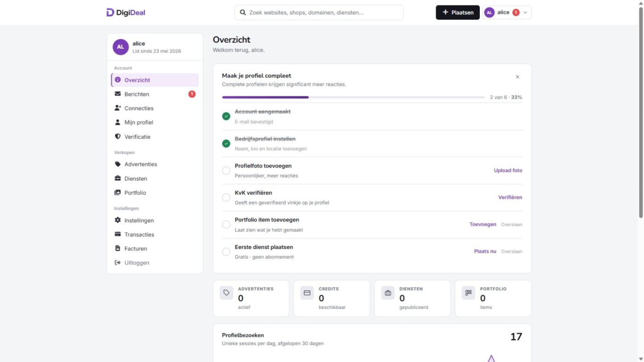Click the Advertenties tag icon in sidebar
644x362 pixels.
click(x=118, y=164)
